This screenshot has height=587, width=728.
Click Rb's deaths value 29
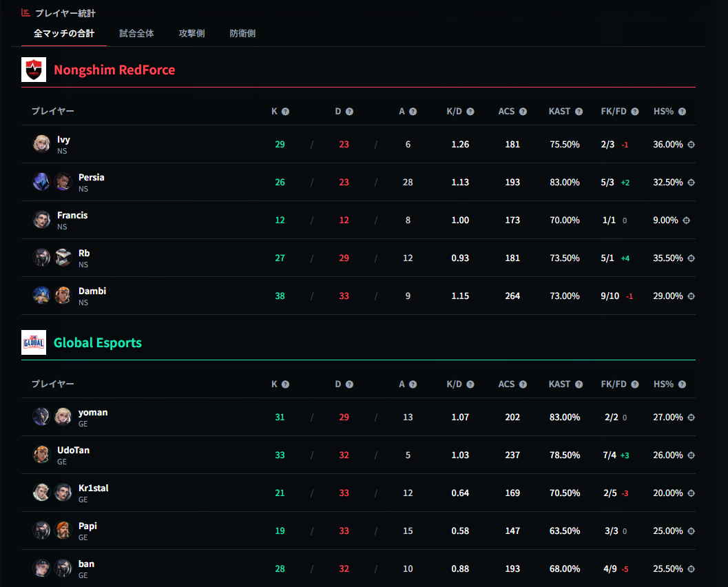(344, 258)
